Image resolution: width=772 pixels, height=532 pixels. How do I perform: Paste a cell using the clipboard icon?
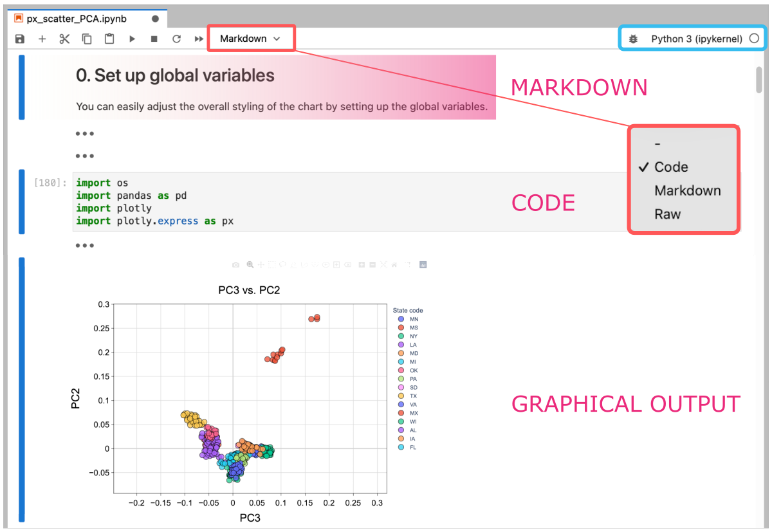(x=109, y=39)
